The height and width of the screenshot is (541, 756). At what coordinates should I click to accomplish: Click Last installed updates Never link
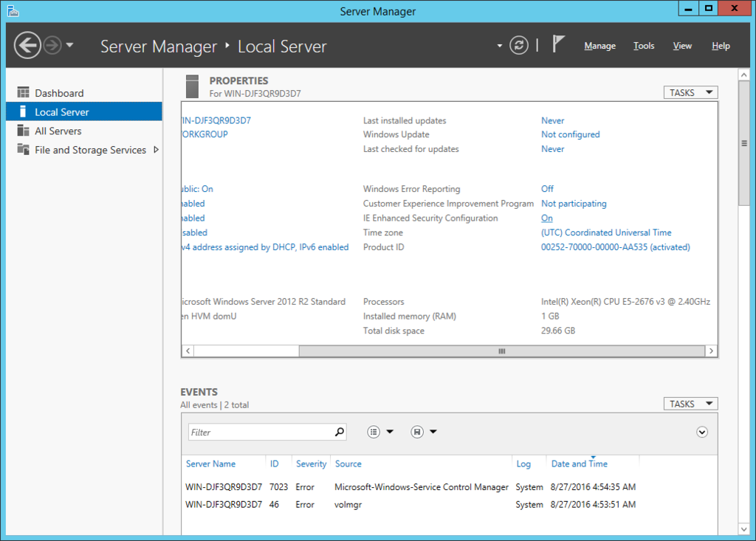coord(552,120)
